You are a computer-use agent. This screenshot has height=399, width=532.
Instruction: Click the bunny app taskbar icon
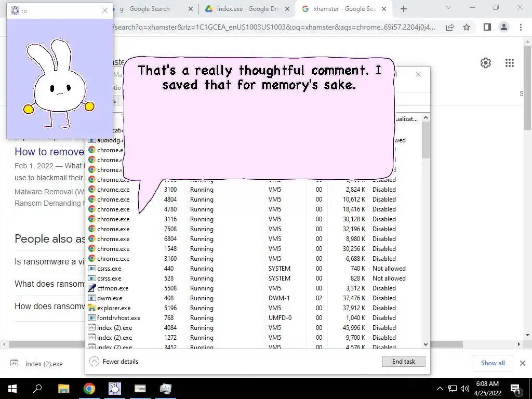click(x=115, y=389)
